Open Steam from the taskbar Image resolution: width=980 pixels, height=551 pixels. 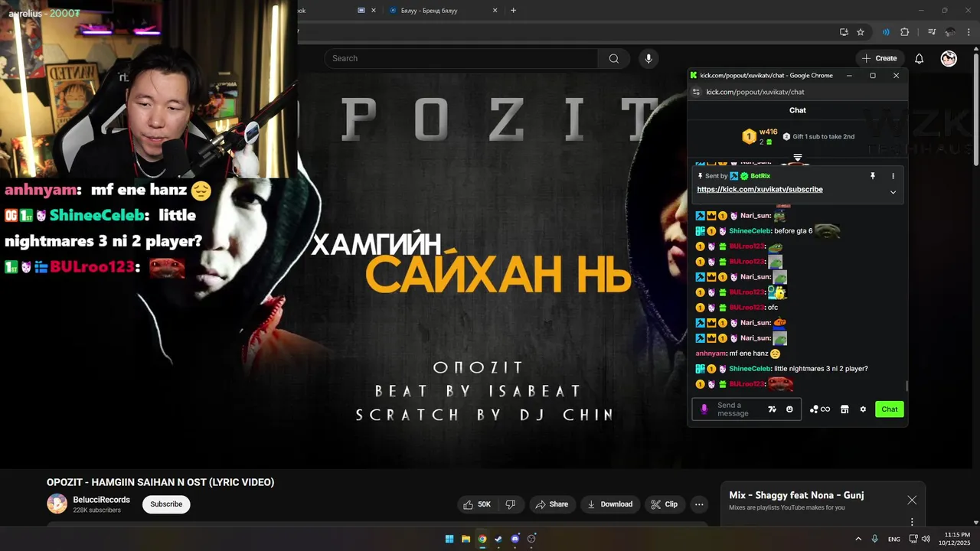(x=498, y=539)
